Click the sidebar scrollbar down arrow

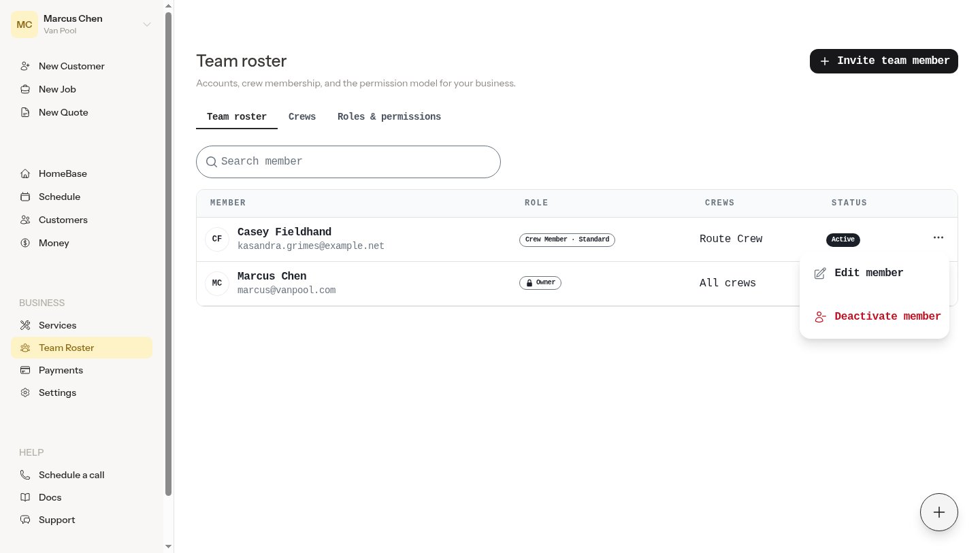(x=169, y=546)
